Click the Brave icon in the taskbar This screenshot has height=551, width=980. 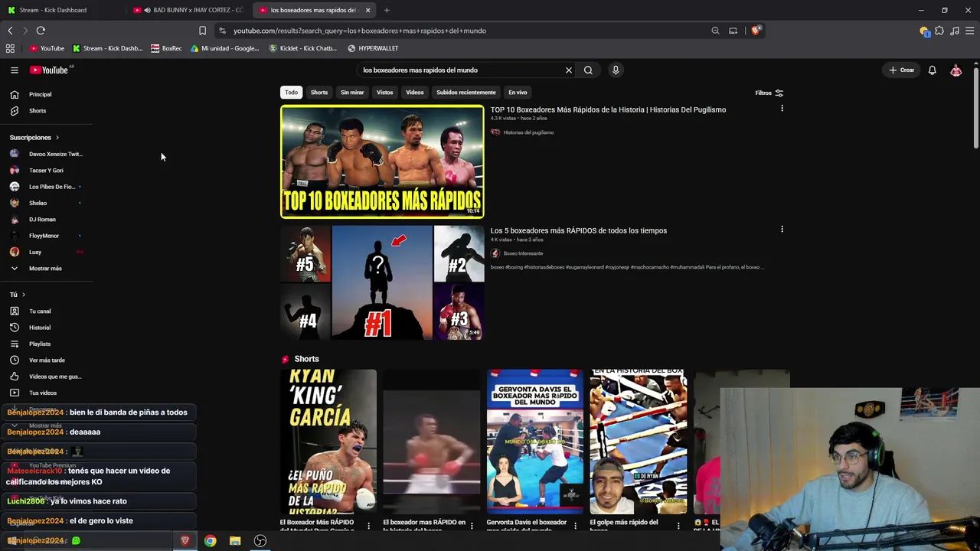[x=185, y=541]
